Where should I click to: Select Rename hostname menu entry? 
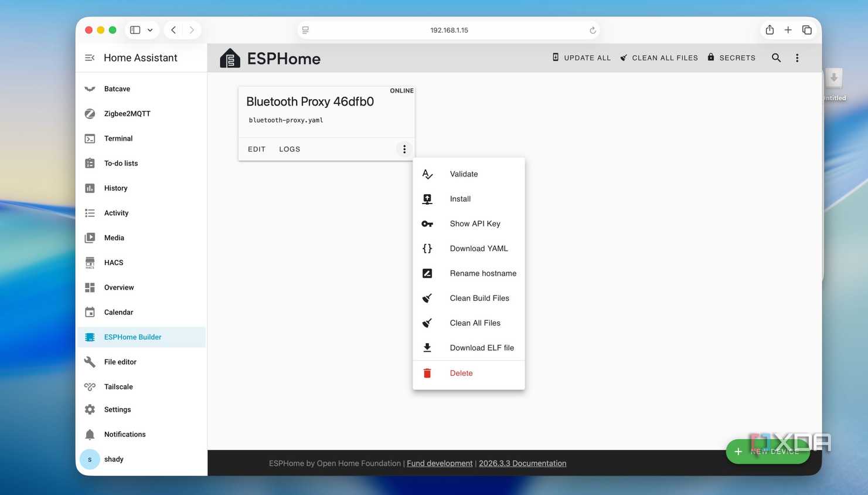469,273
